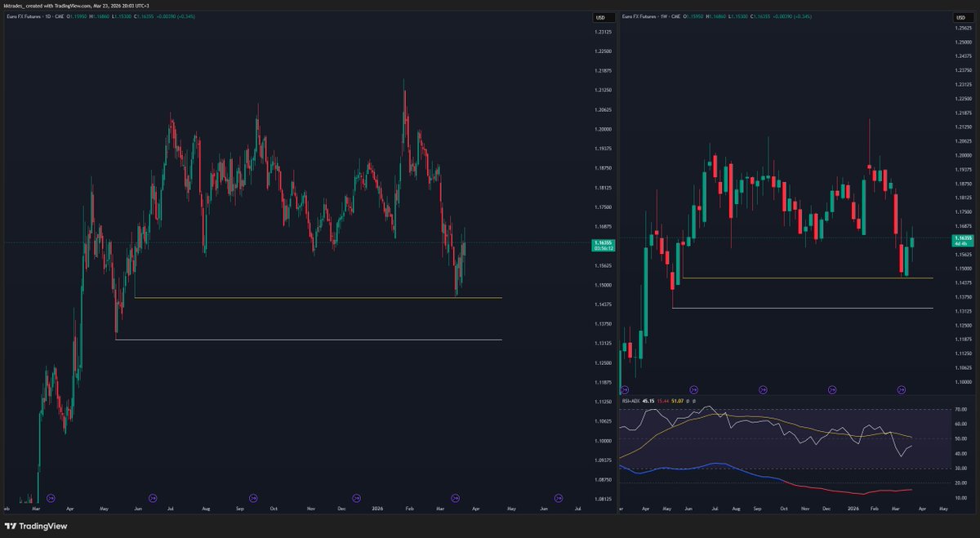This screenshot has height=538, width=980.
Task: Click the 70.00 level on RSI scale
Action: click(960, 410)
